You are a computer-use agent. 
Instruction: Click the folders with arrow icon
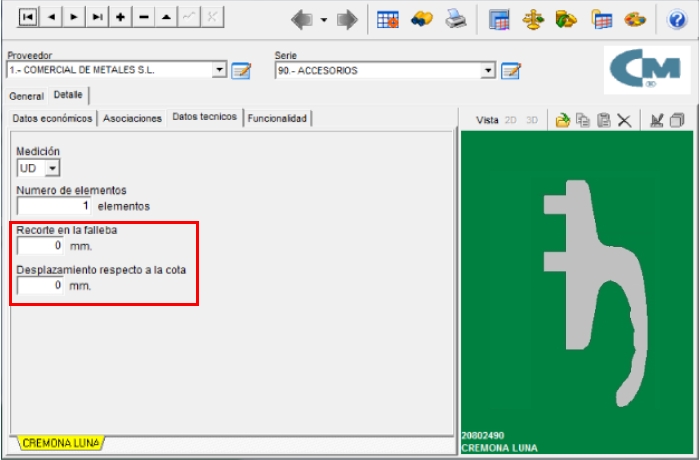click(x=566, y=20)
